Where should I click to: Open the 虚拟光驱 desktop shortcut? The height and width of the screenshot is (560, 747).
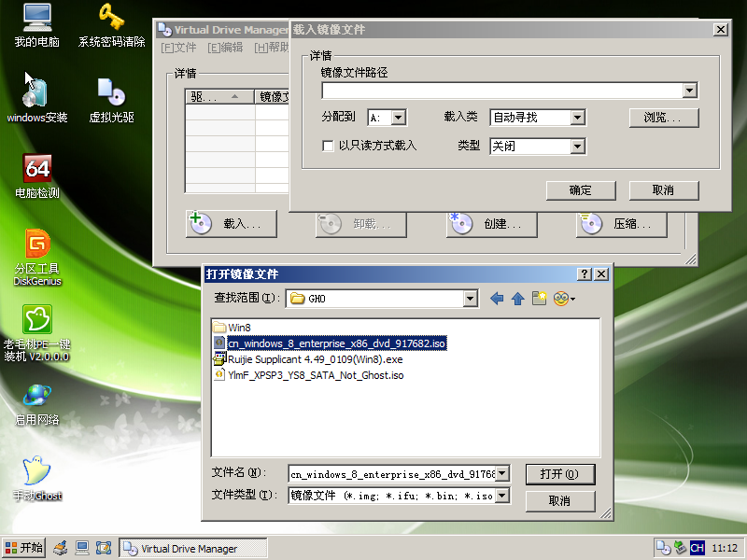(x=111, y=100)
